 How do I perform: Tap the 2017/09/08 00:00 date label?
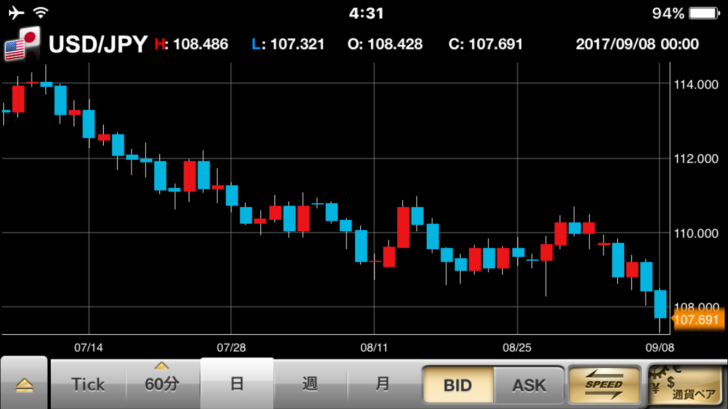(637, 44)
